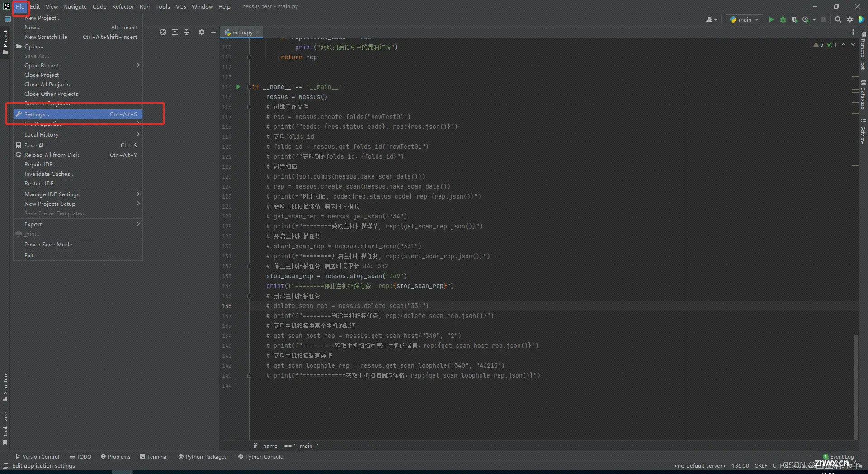Open SciView sidebar panel
Viewport: 868px width, 474px height.
863,132
